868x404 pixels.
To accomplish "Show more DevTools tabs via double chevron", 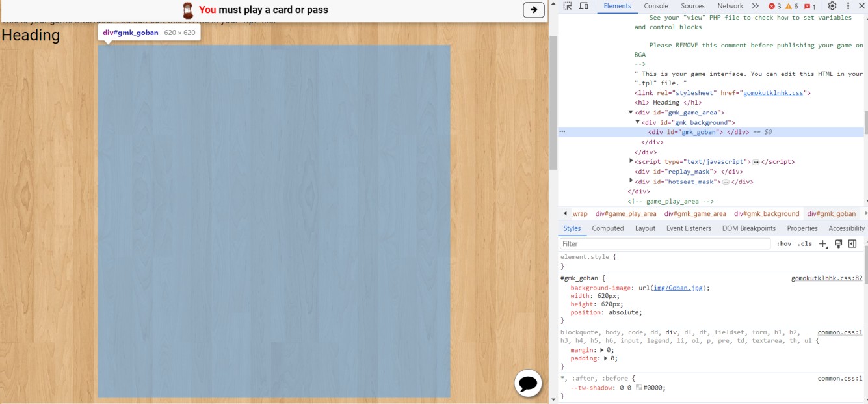I will pyautogui.click(x=755, y=6).
